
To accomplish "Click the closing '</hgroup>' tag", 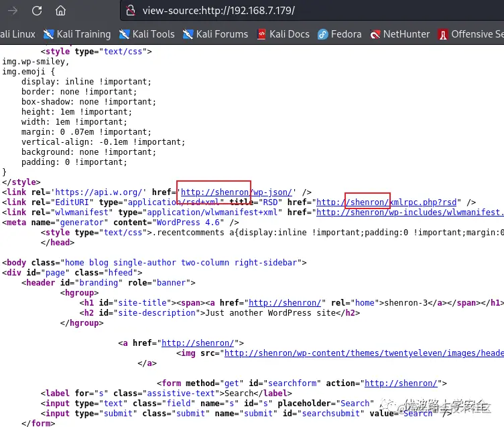I will (x=82, y=323).
